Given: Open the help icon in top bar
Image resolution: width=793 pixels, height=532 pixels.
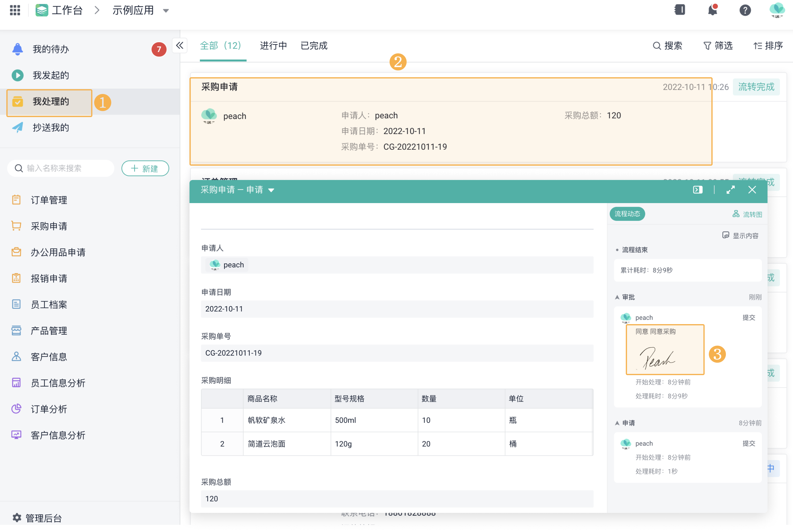Looking at the screenshot, I should coord(745,10).
